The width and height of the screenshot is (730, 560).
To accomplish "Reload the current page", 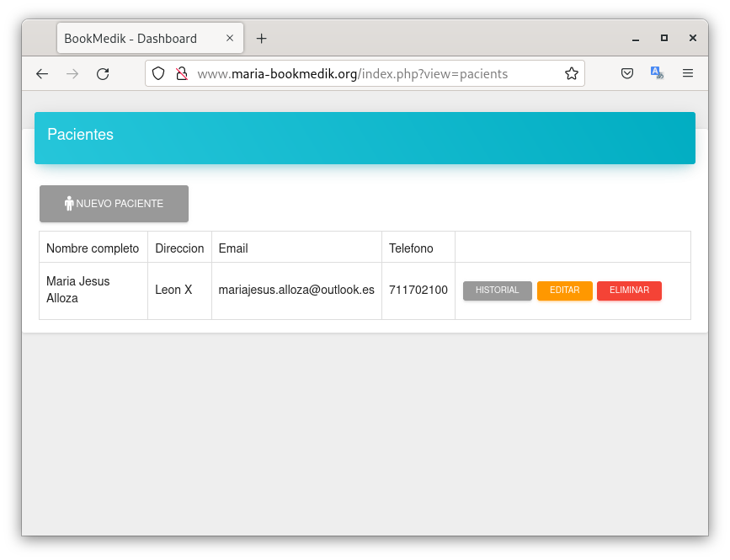I will pos(103,74).
